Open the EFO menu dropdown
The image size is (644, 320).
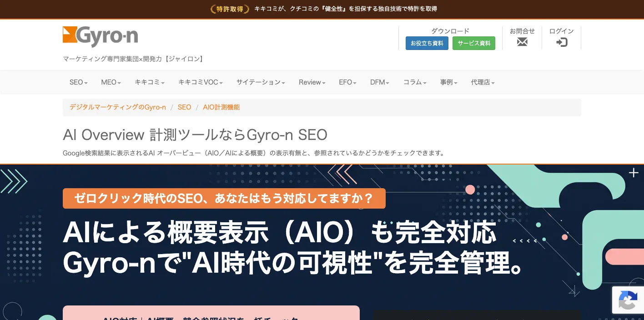click(347, 82)
